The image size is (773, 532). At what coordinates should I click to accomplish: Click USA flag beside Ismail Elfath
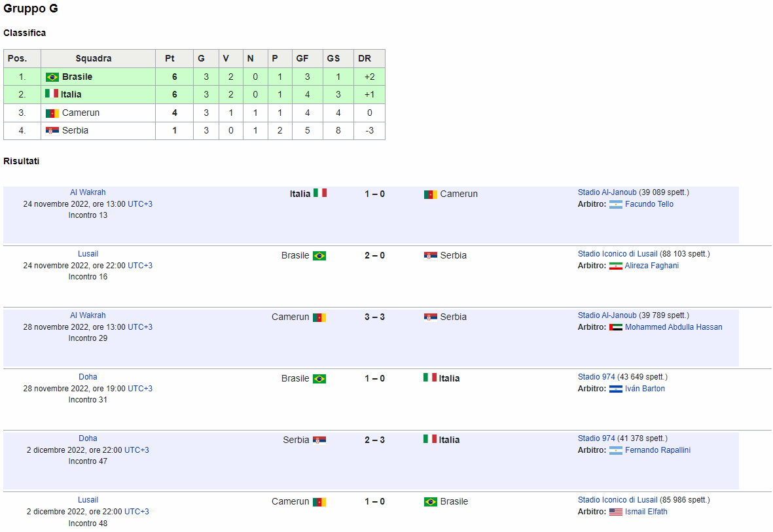pos(616,512)
